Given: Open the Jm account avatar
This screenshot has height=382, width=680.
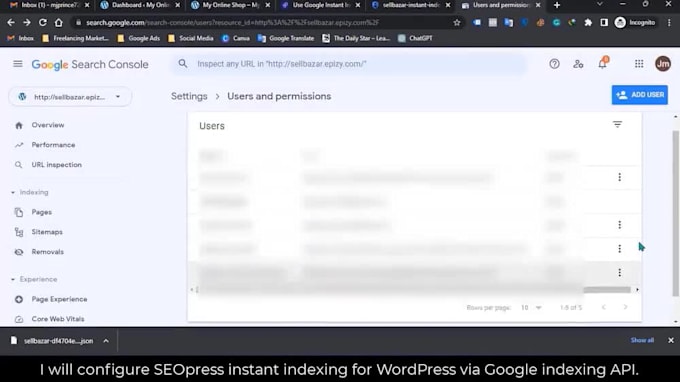Looking at the screenshot, I should [x=663, y=64].
